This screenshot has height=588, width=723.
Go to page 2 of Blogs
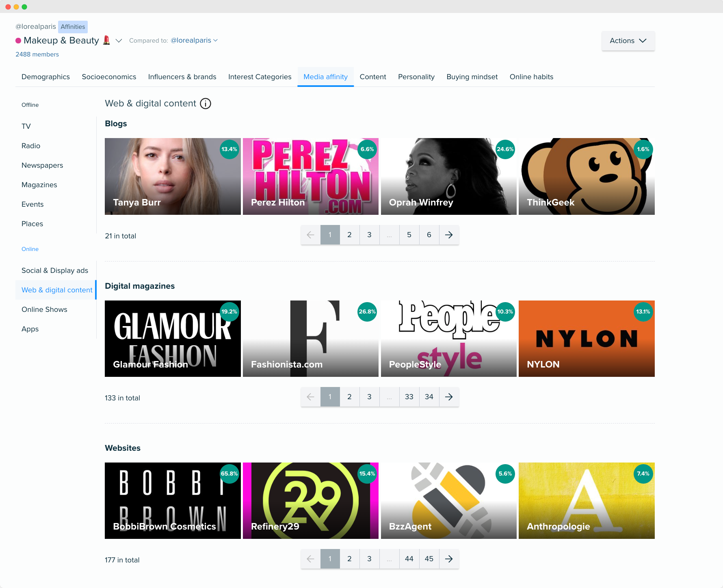[x=349, y=235]
